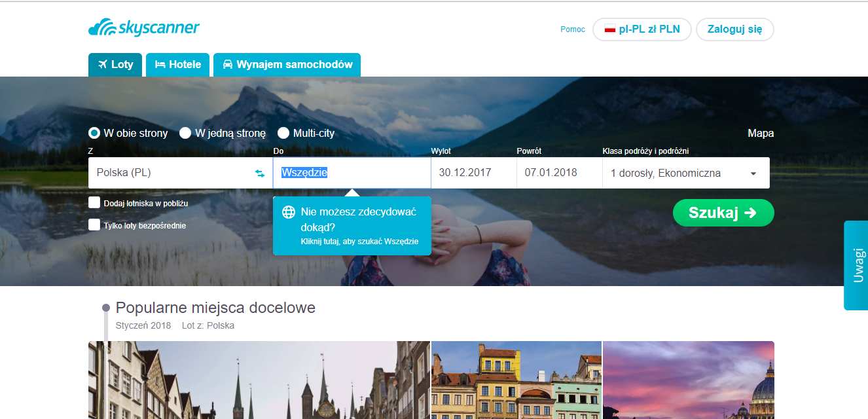
Task: Open the Mapa link
Action: click(x=761, y=133)
